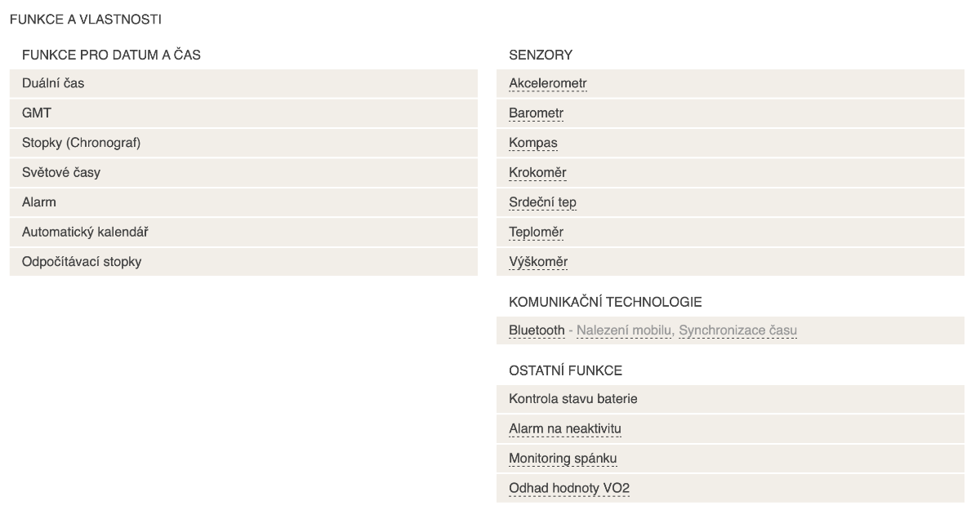
Task: Select the GMT function row
Action: point(243,113)
